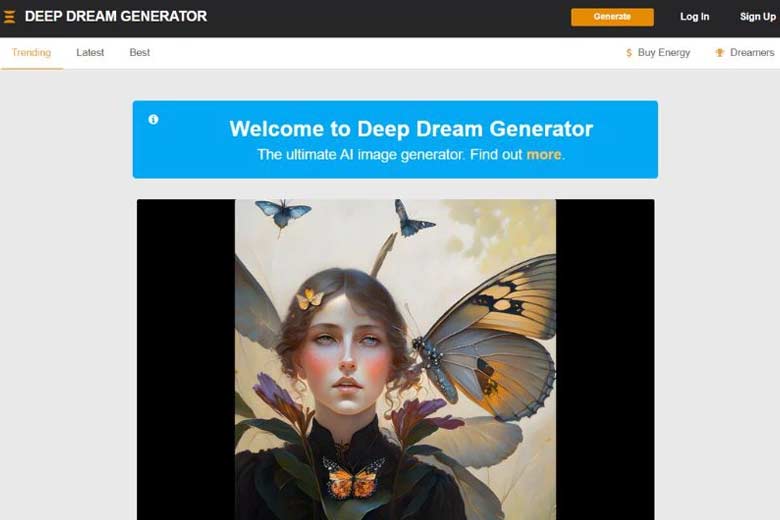This screenshot has height=520, width=780.
Task: Click the orange hamburger menu icon
Action: point(9,17)
